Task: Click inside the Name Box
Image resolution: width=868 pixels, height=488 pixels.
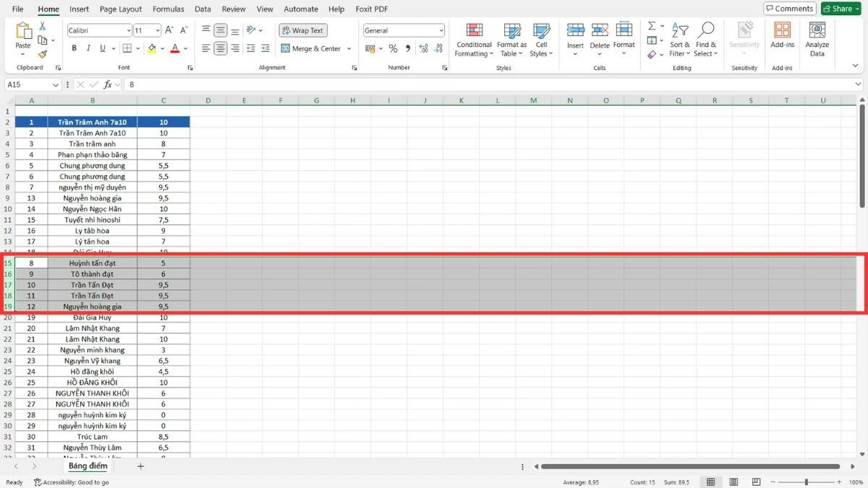Action: point(27,85)
